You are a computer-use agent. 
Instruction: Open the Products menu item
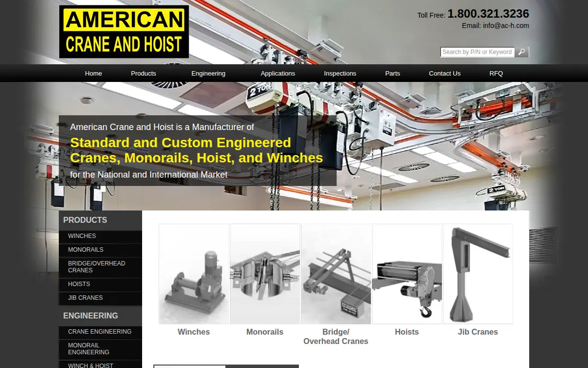click(x=144, y=74)
